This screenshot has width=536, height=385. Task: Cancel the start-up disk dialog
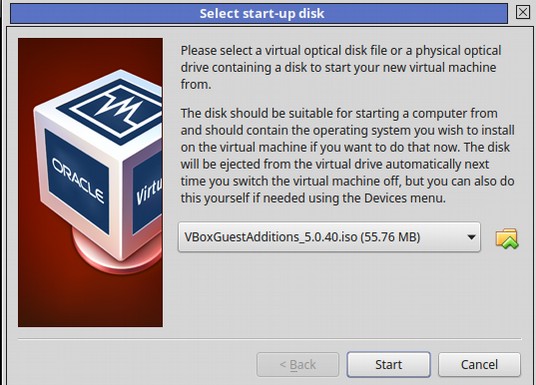[479, 364]
